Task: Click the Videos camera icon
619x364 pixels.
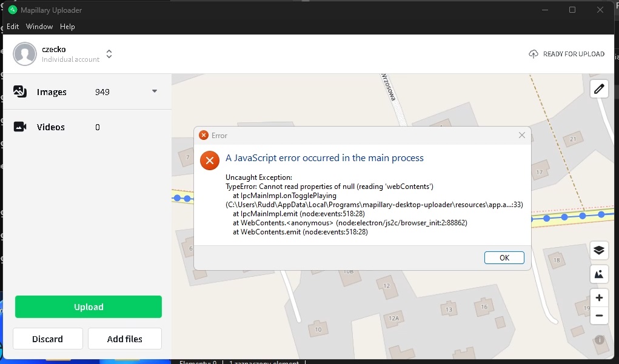Action: click(x=20, y=127)
